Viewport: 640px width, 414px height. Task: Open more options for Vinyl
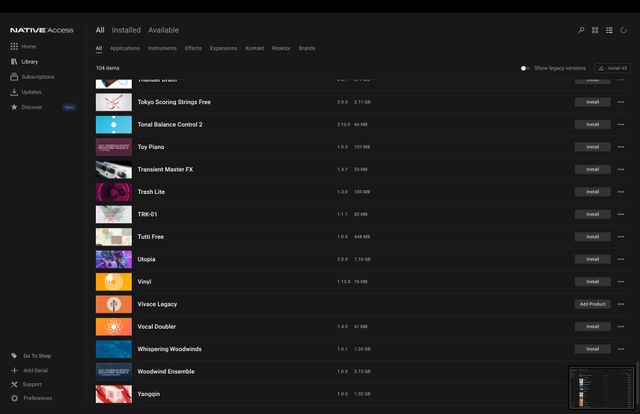pos(621,282)
